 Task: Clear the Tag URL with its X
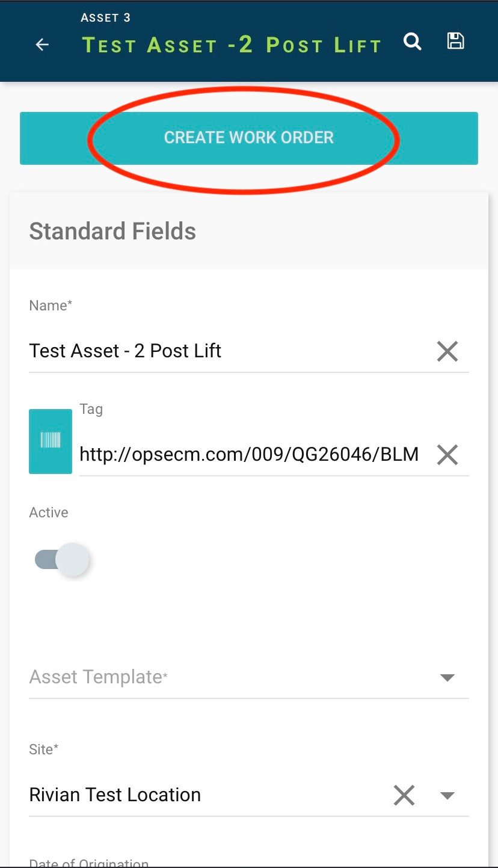pos(447,455)
